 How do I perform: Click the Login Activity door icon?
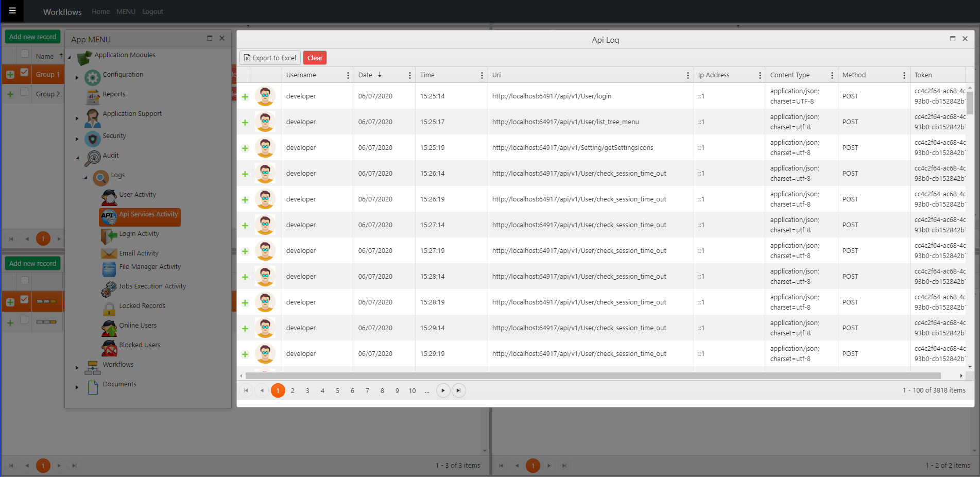[x=109, y=237]
